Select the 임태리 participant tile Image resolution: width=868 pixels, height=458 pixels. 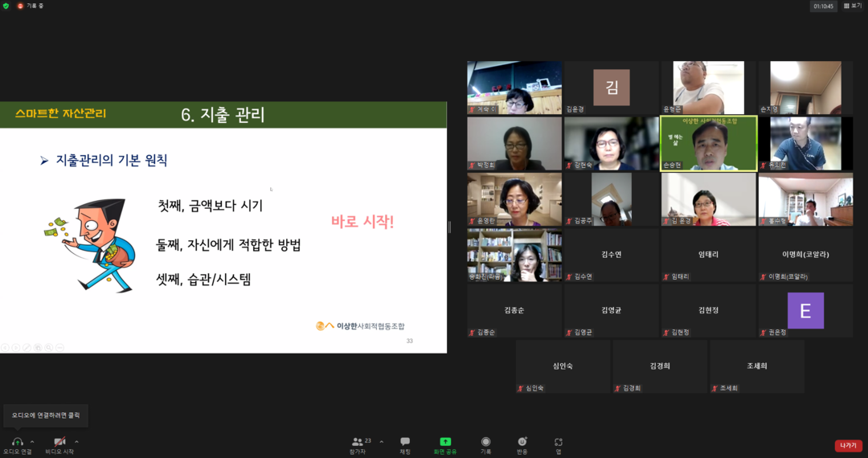(x=709, y=255)
